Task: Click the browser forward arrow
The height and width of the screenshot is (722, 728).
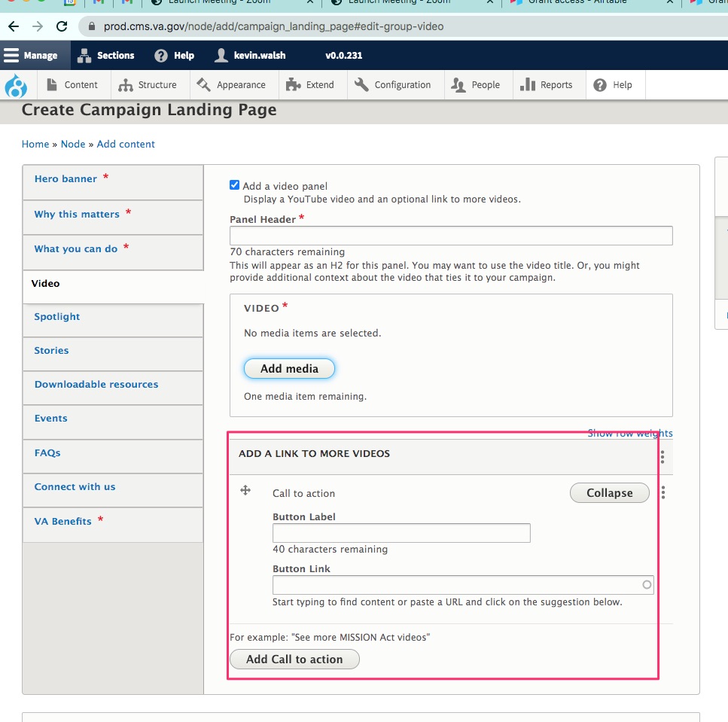Action: [38, 26]
